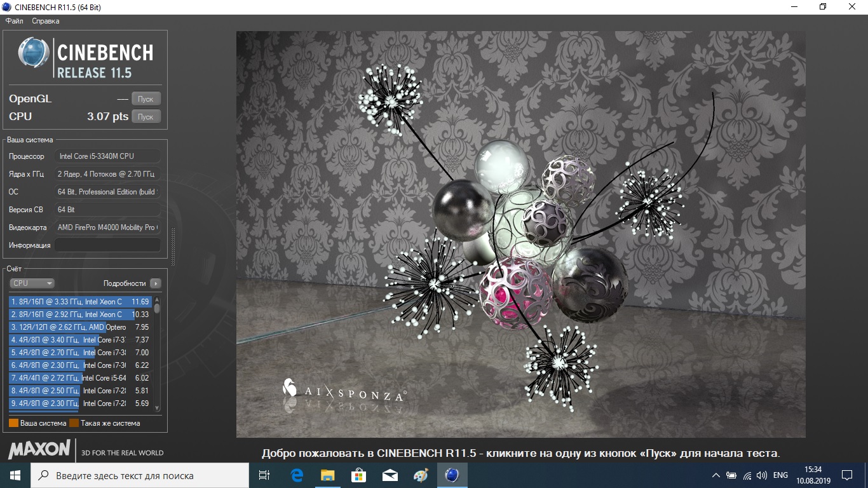Select ranking row 6 with score 6.22
The height and width of the screenshot is (488, 868).
tap(80, 365)
